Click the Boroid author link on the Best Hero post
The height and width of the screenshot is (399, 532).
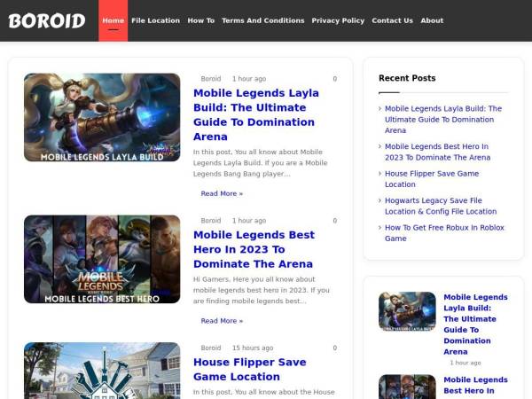coord(211,221)
